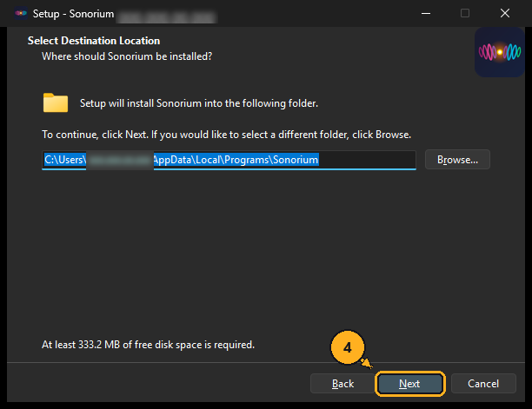Screen dimensions: 532x409
Task: Click the destination folder path field
Action: [229, 160]
